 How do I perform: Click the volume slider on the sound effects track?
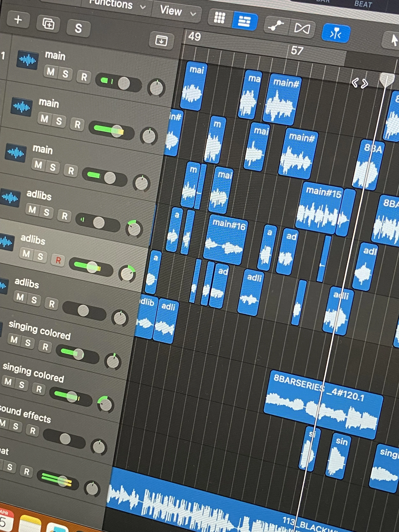click(x=64, y=439)
